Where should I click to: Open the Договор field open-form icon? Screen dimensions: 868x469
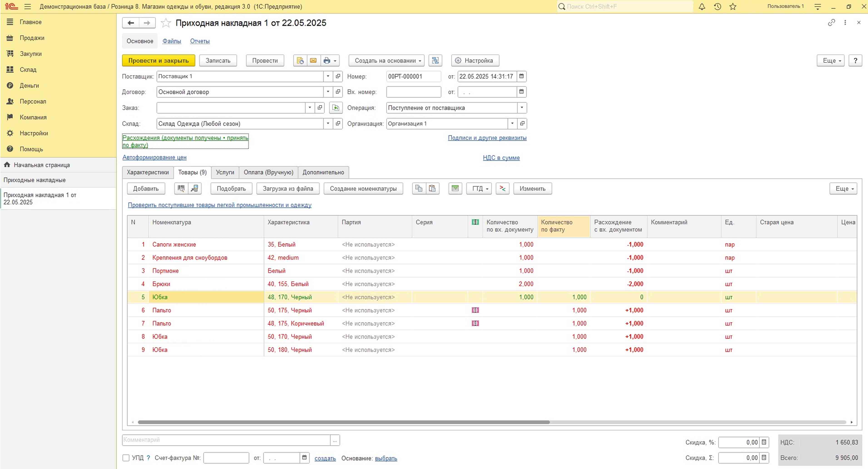point(338,92)
